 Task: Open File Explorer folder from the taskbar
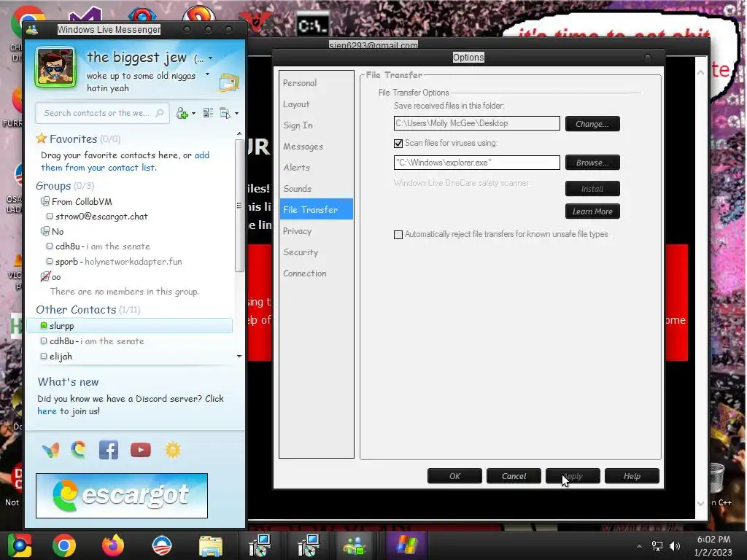click(x=211, y=545)
